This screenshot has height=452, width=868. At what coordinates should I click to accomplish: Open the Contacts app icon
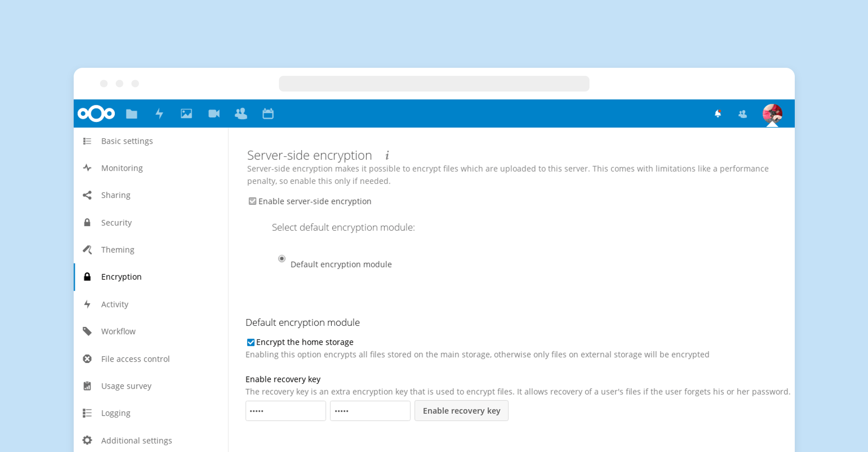[241, 113]
